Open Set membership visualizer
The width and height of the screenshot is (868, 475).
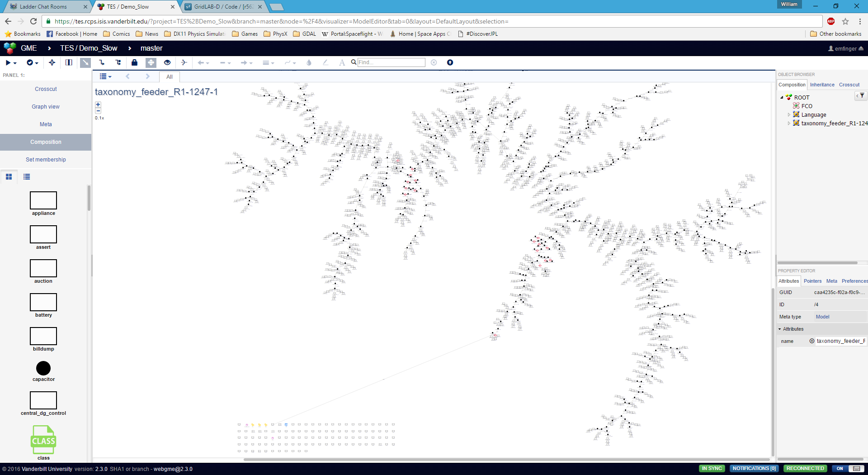[x=46, y=160]
